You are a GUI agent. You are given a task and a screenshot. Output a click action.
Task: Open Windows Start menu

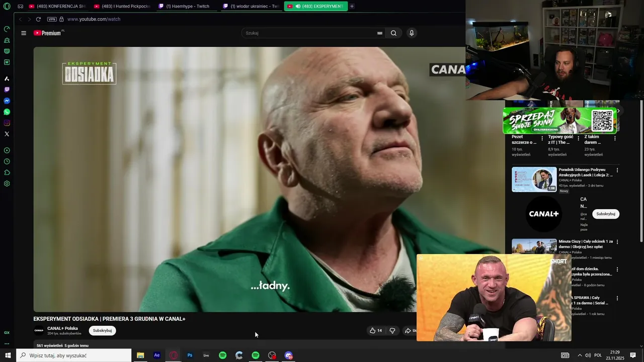click(x=8, y=355)
